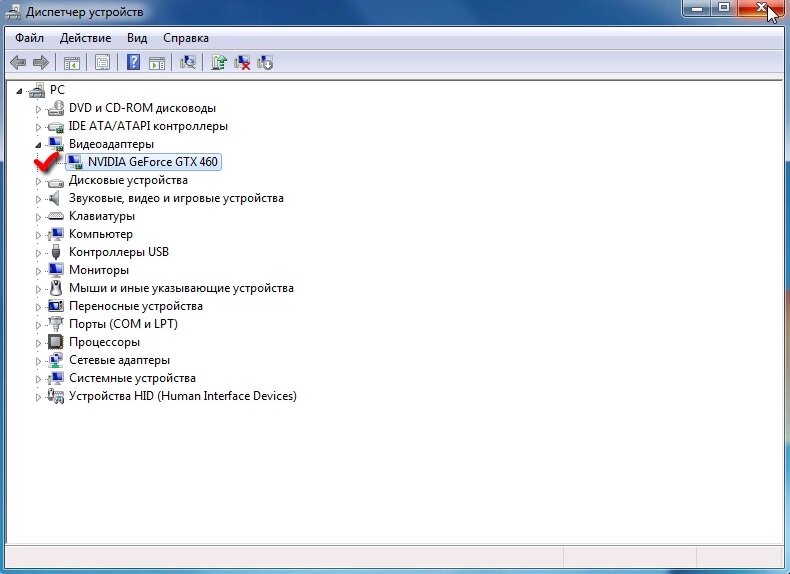
Task: Maximize the Диспетчер устройств window
Action: pos(724,8)
